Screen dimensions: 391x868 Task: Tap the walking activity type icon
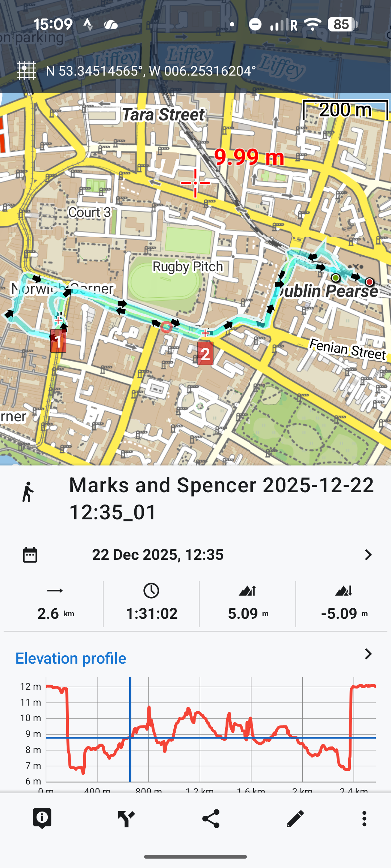click(x=28, y=492)
